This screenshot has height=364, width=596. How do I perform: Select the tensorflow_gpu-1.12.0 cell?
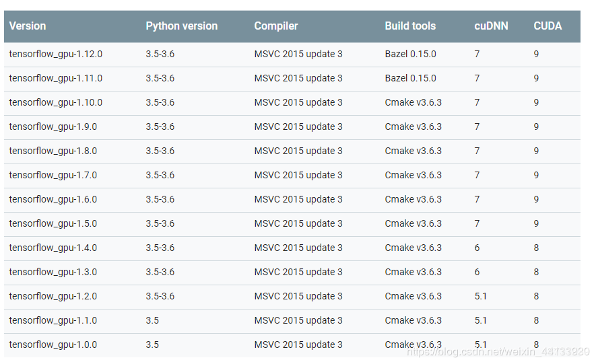point(55,54)
